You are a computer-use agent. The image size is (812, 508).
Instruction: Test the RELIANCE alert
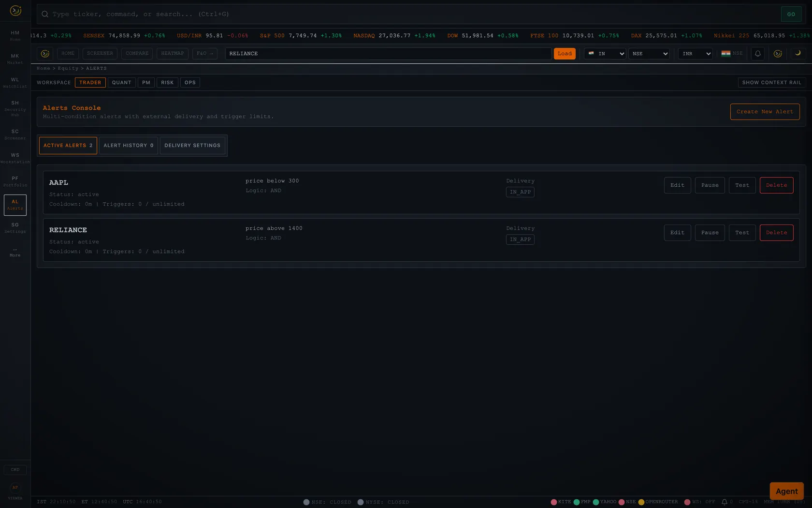[x=742, y=233]
